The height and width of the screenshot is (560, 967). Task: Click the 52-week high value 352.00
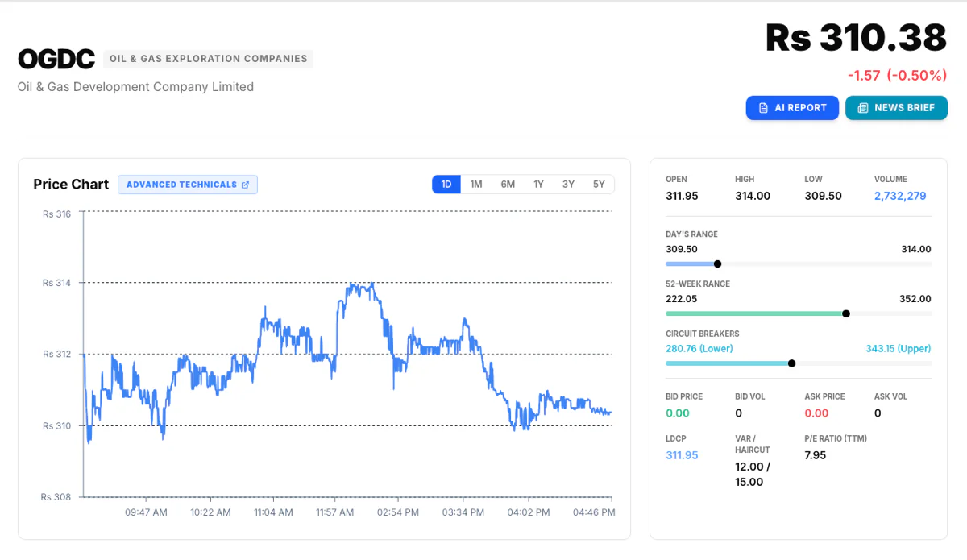[915, 299]
